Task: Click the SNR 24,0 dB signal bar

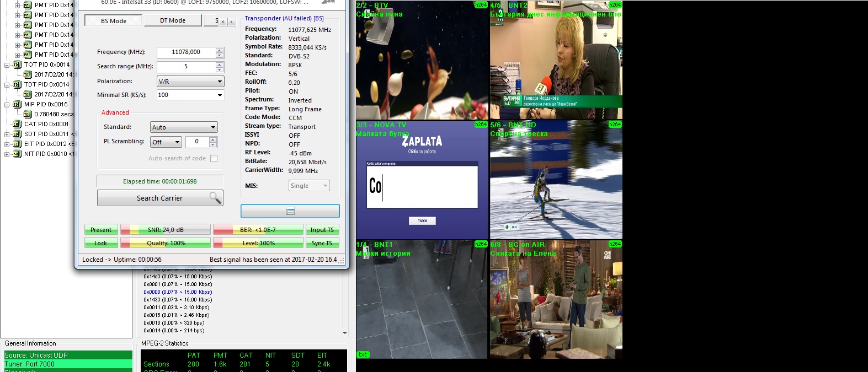Action: (166, 230)
